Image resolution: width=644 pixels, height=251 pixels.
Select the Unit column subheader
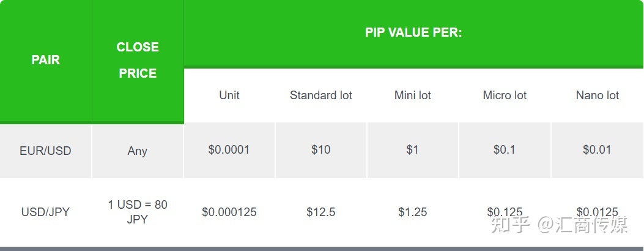click(229, 95)
